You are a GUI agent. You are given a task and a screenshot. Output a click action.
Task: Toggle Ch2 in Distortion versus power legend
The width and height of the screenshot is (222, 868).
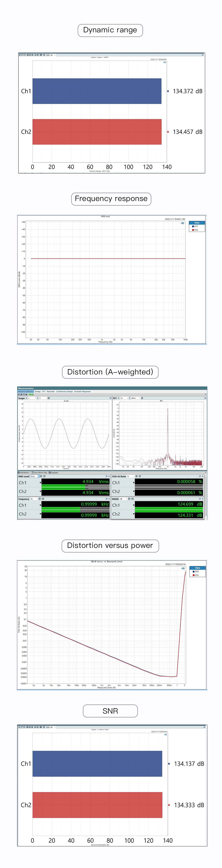coord(195,575)
